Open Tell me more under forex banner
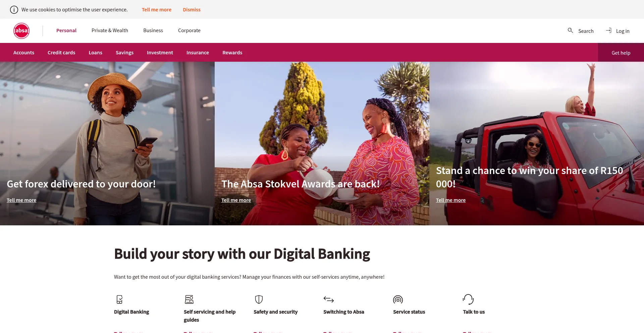The height and width of the screenshot is (333, 644). 21,200
